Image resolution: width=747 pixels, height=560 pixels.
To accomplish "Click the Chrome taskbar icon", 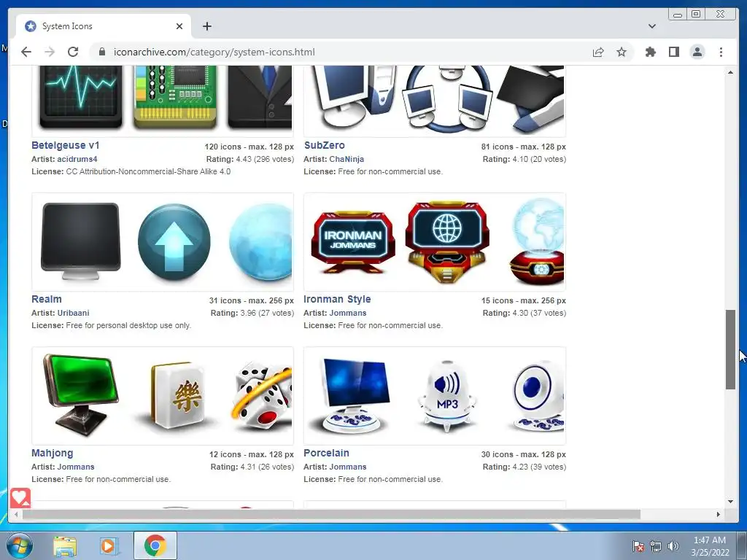I will coord(155,545).
